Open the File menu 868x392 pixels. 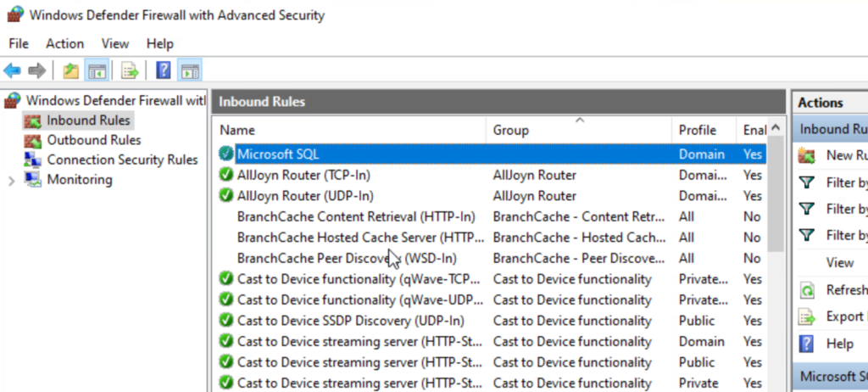coord(19,43)
